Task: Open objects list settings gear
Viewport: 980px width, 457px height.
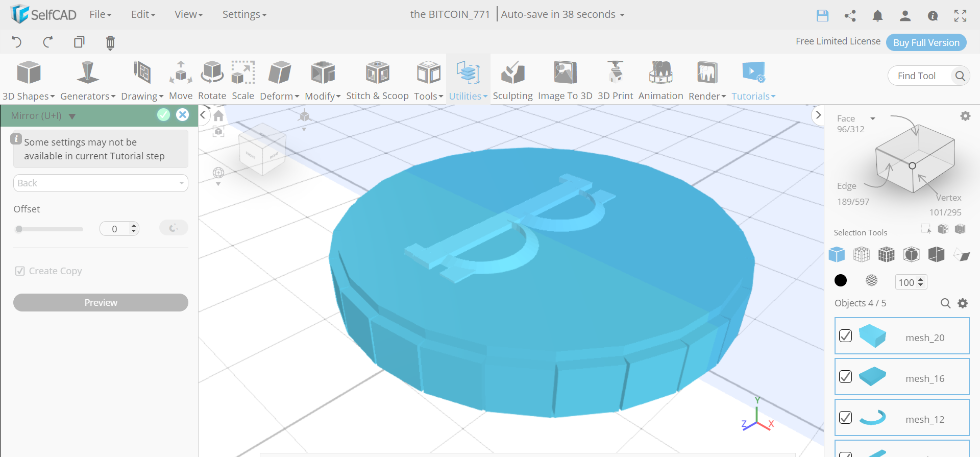Action: pos(963,303)
